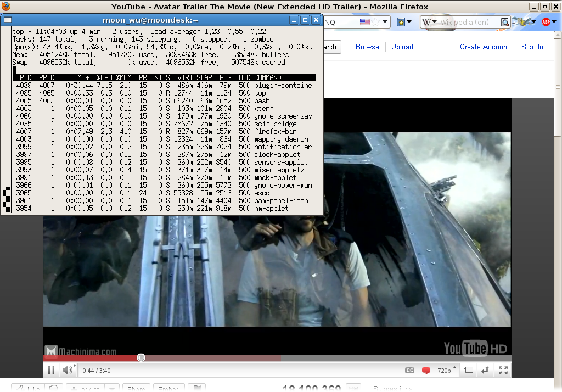Screen dimensions: 562x392
Task: Expand the URL bar history dropdown arrow
Action: [x=386, y=23]
